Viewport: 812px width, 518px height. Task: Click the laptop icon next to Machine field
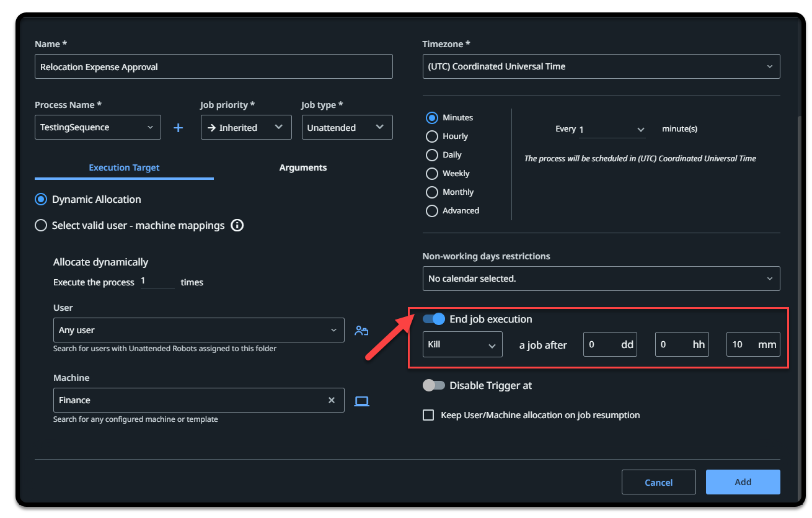click(361, 401)
